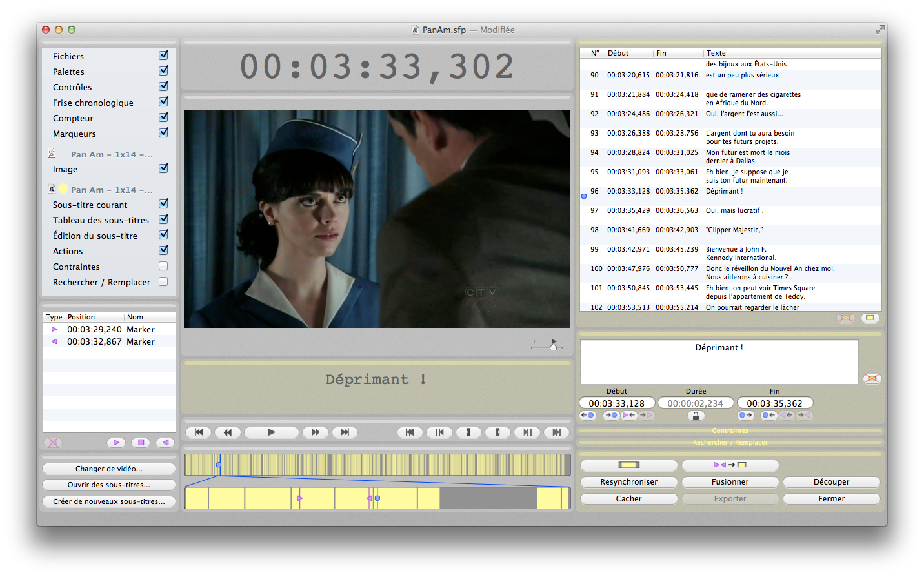Uncheck the Palettes checkbox
Image resolution: width=924 pixels, height=577 pixels.
pos(164,71)
